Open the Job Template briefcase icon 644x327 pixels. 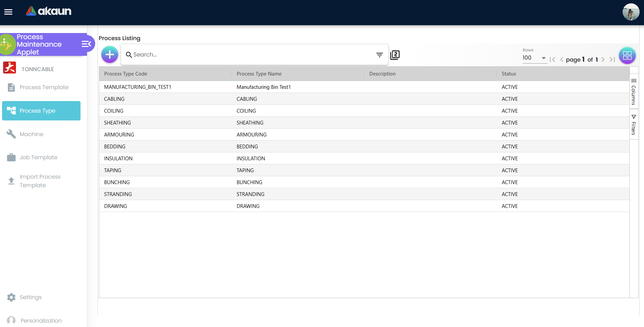[x=11, y=157]
